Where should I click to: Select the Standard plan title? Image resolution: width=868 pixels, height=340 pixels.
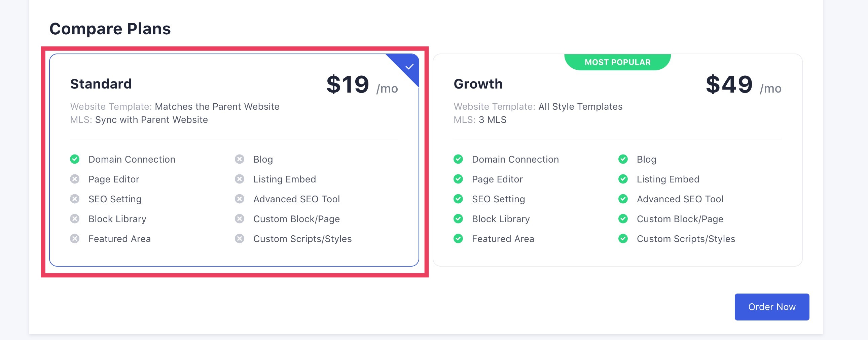(x=101, y=83)
